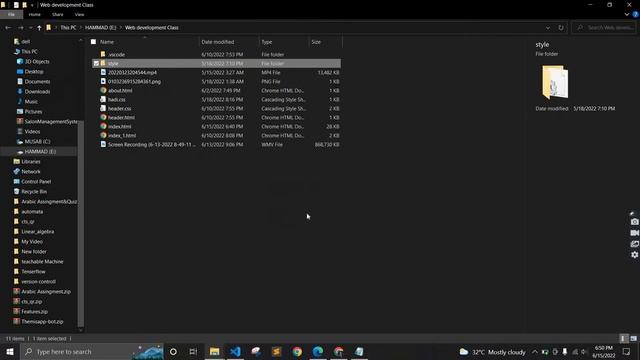This screenshot has width=640, height=360.
Task: Open Network in navigation pane
Action: point(31,171)
